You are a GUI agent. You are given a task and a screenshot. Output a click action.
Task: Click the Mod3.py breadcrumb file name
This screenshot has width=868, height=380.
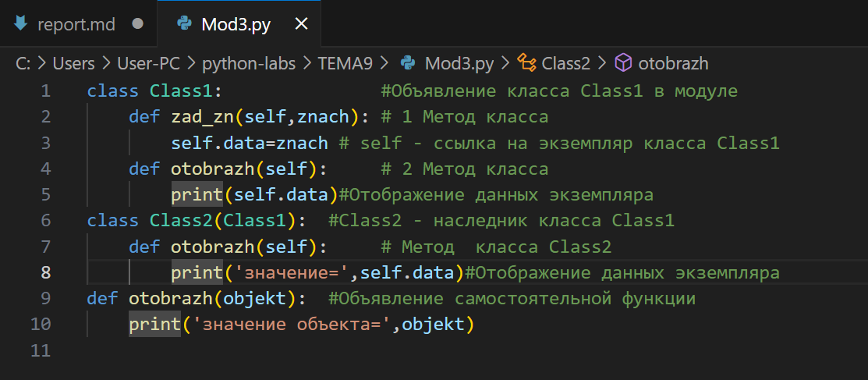click(459, 63)
